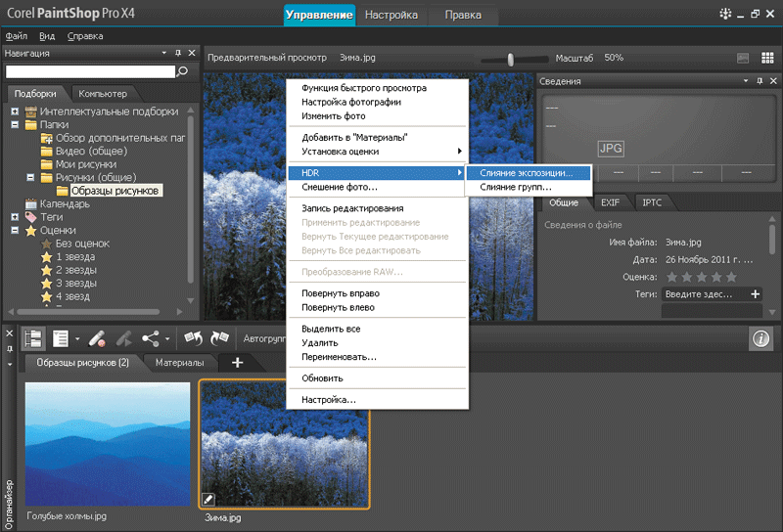Expand the Теги tree node
This screenshot has height=532, width=783.
tap(16, 217)
